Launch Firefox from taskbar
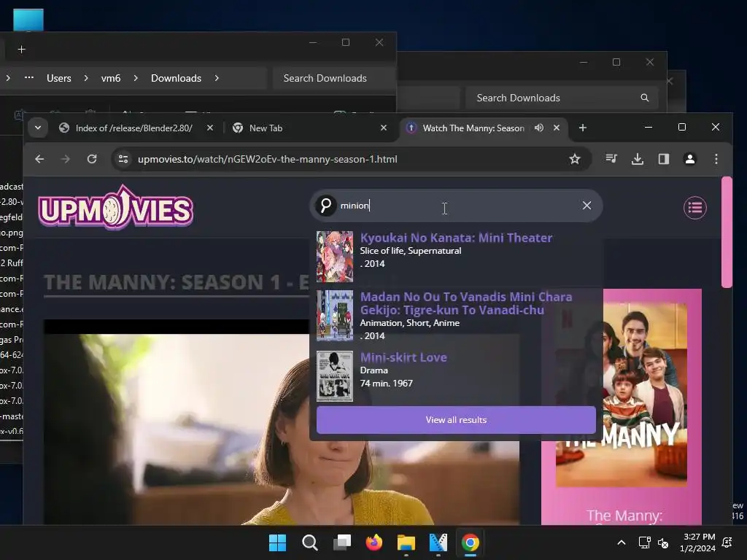This screenshot has height=560, width=747. (x=374, y=542)
